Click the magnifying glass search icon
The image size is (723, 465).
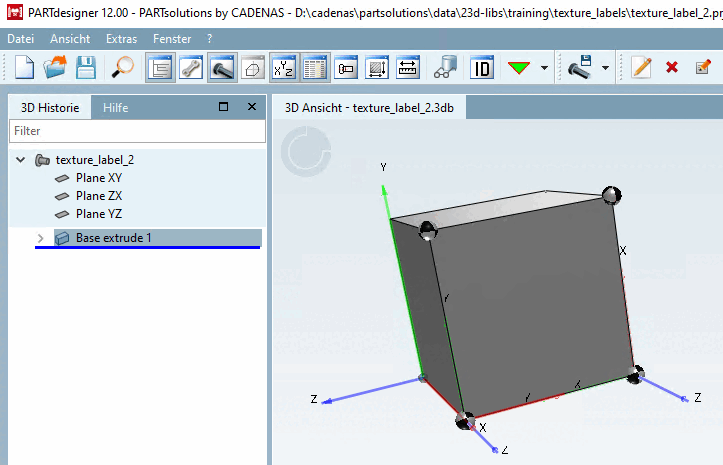click(123, 68)
